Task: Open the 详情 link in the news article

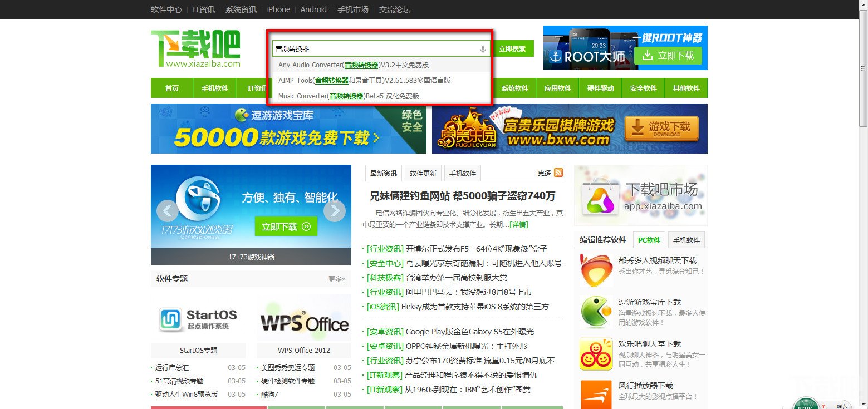Action: pos(519,224)
